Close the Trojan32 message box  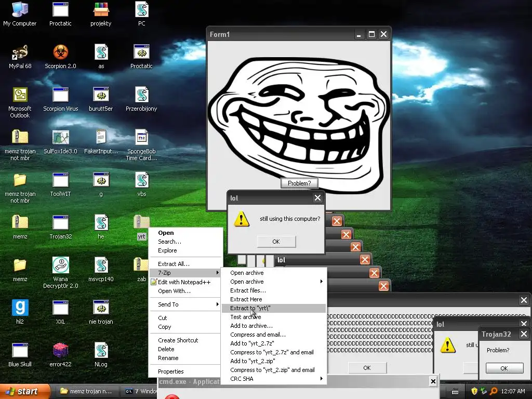click(524, 334)
